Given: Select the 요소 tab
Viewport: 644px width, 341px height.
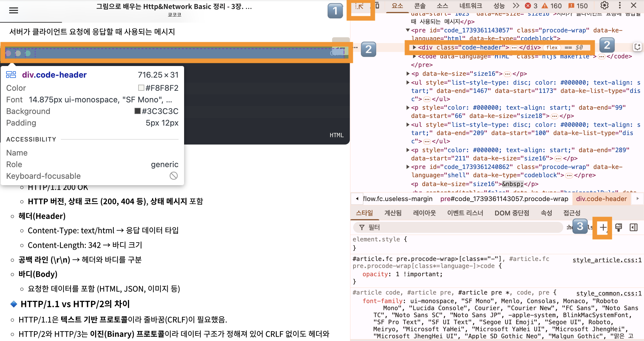Looking at the screenshot, I should tap(397, 6).
